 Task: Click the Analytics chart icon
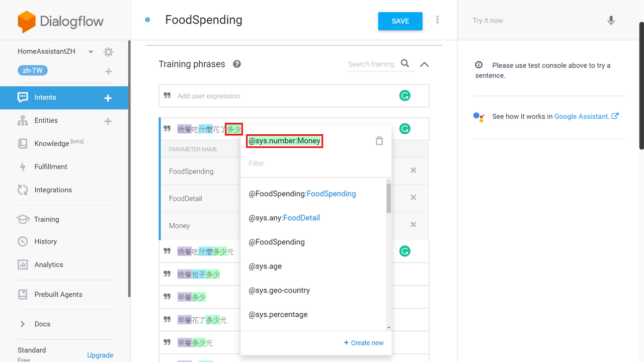23,264
